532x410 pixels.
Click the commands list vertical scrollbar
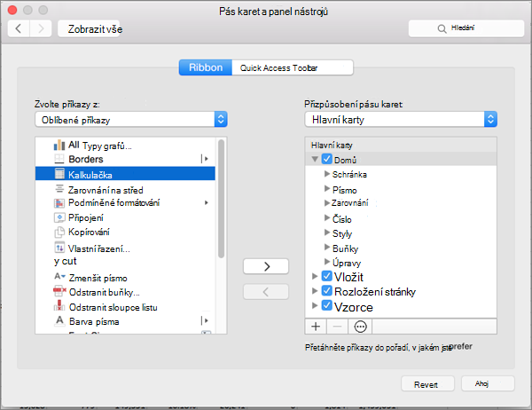[221, 199]
